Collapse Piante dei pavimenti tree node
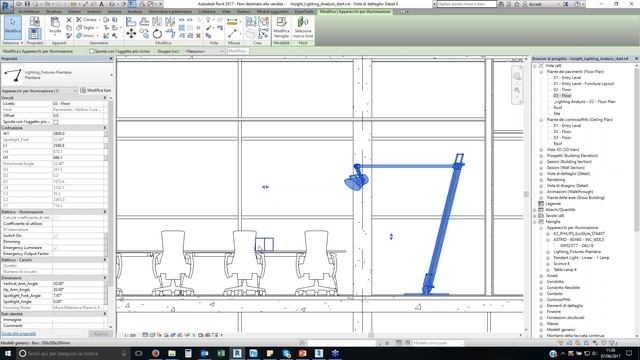This screenshot has height=360, width=640. coord(541,71)
